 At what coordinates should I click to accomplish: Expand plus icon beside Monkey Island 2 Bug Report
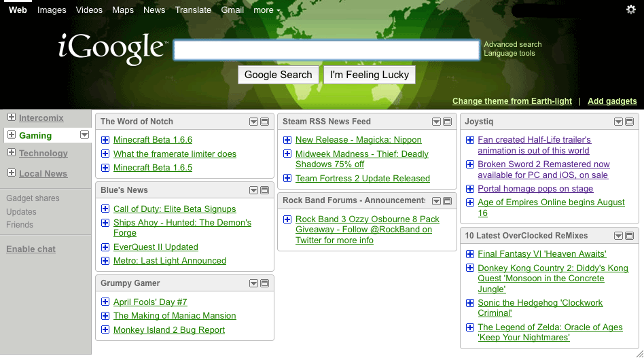coord(105,329)
